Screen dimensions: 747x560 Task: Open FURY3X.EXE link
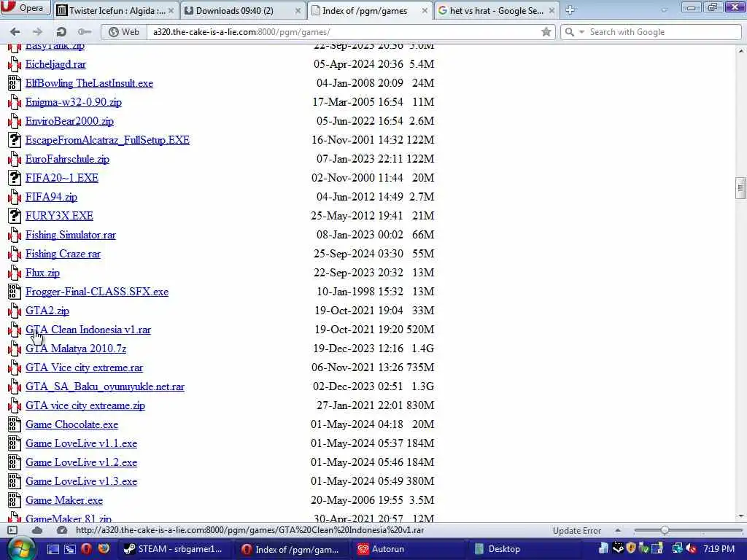59,216
